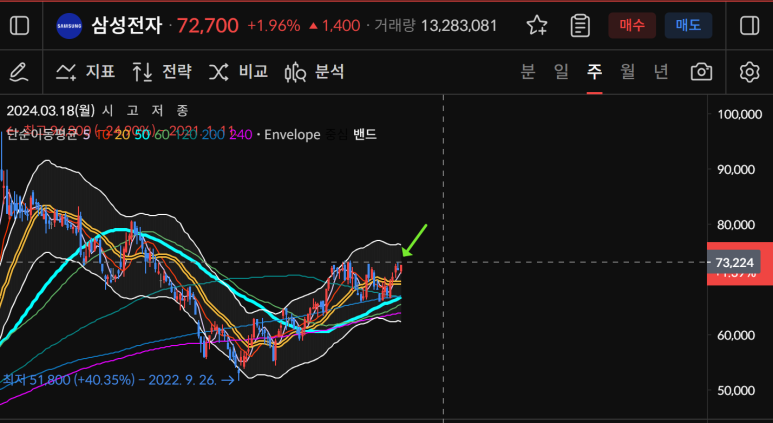
Task: Open the 비교 compare tool
Action: pos(238,72)
